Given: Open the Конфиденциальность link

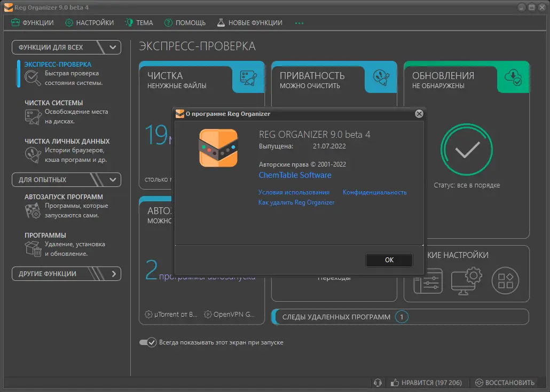Looking at the screenshot, I should point(375,192).
